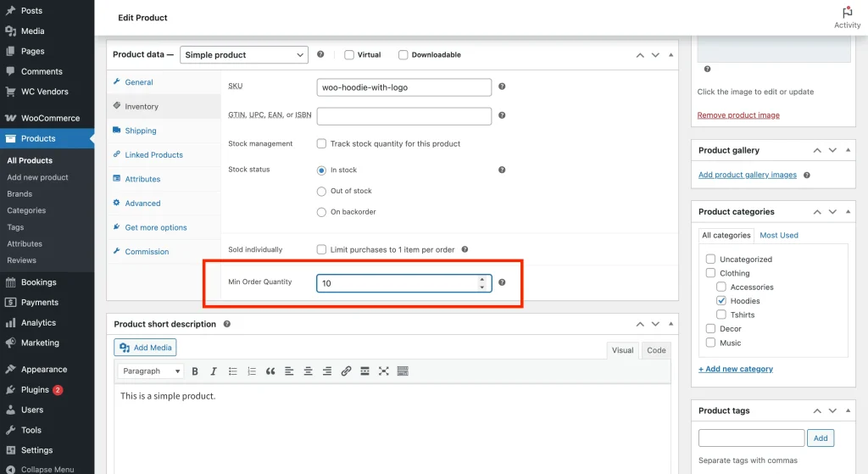Open Plugins in the sidebar
868x474 pixels.
pyautogui.click(x=47, y=390)
